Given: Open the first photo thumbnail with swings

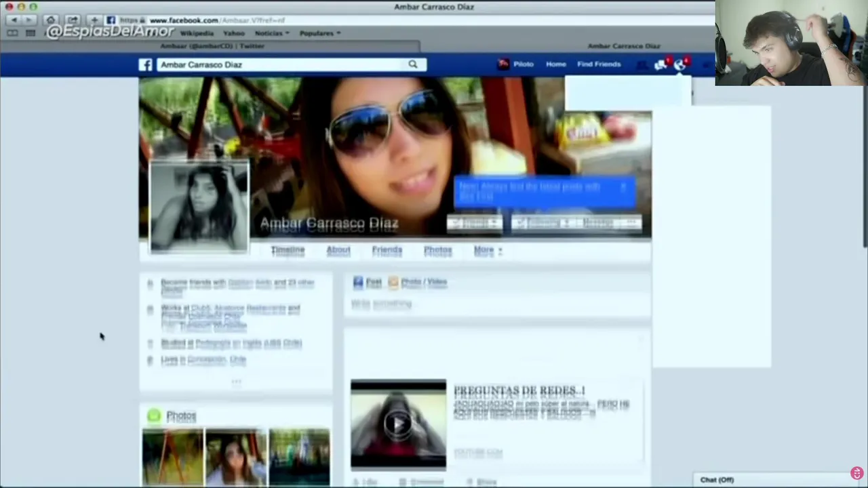Looking at the screenshot, I should tap(172, 457).
